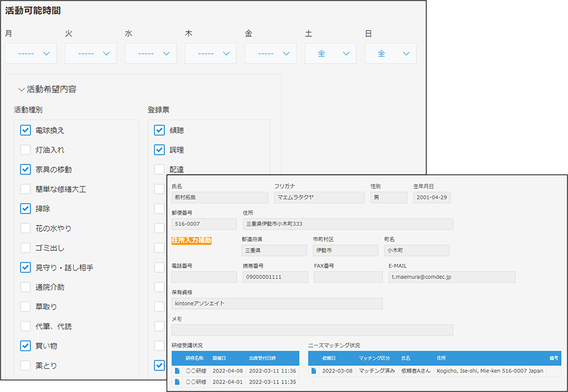
Task: Click the empty メモ field
Action: pyautogui.click(x=312, y=330)
